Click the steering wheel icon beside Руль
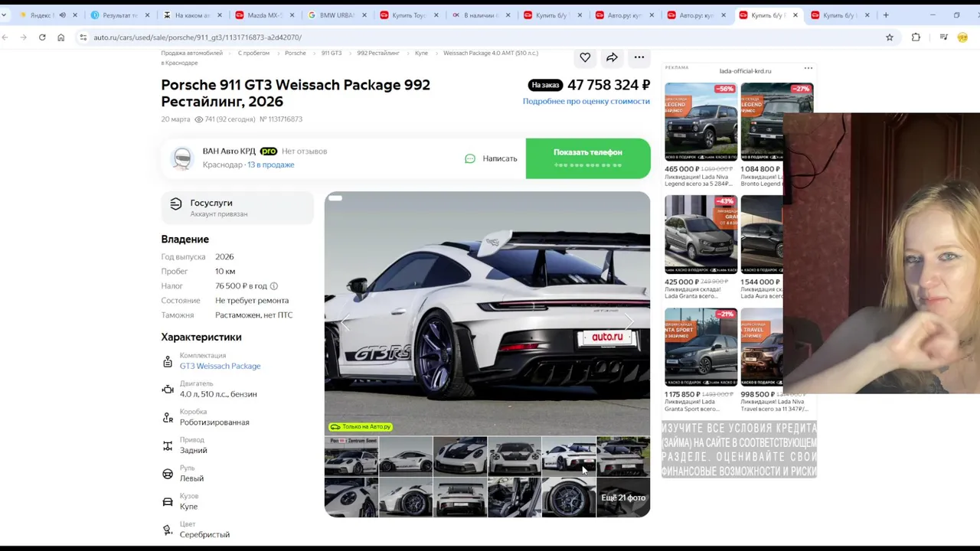Screen dimensions: 980x551 tap(168, 474)
